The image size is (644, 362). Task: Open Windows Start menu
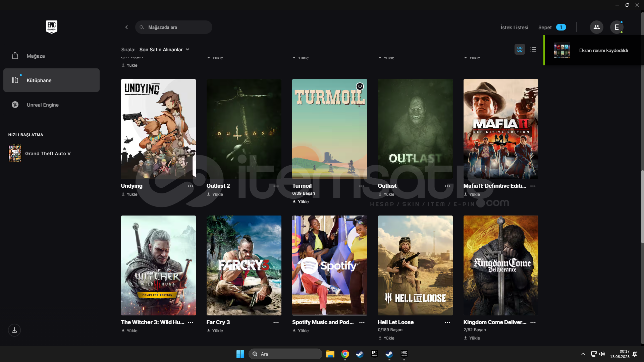pos(240,354)
